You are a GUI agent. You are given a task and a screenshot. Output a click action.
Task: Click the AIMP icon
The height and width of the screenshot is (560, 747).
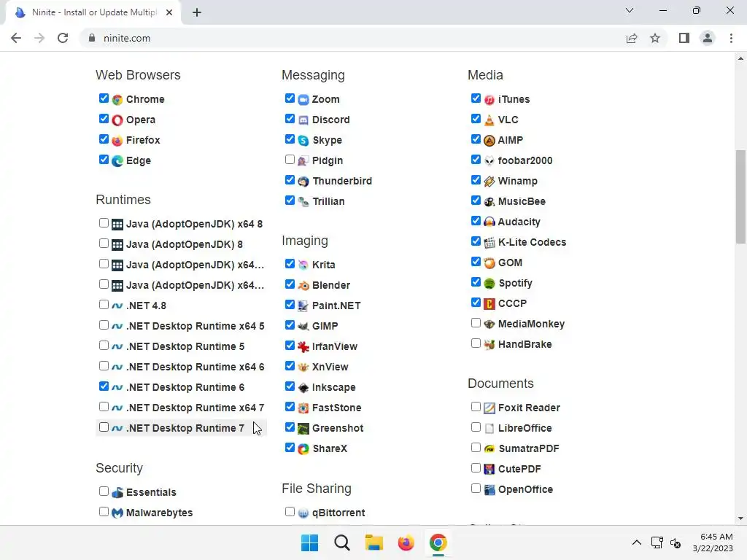[x=489, y=141]
